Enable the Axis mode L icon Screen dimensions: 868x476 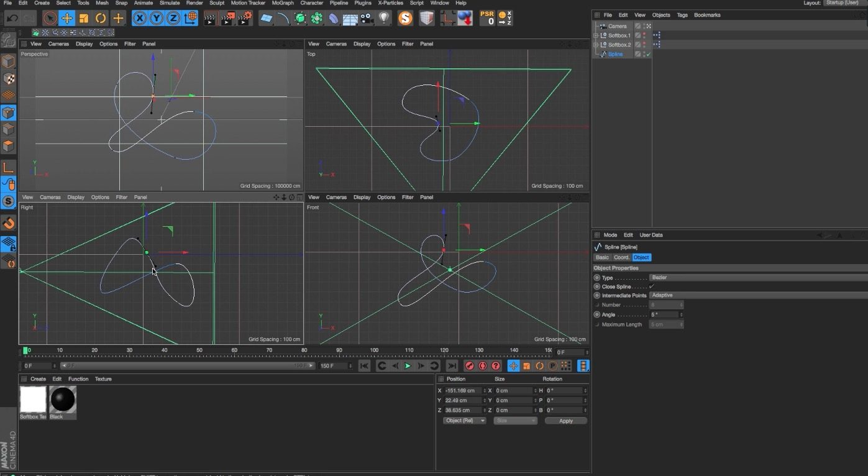8,167
